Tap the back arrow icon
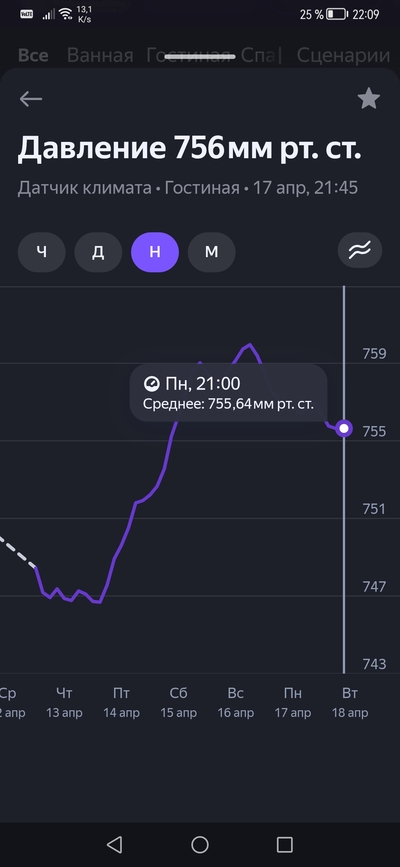 coord(31,99)
